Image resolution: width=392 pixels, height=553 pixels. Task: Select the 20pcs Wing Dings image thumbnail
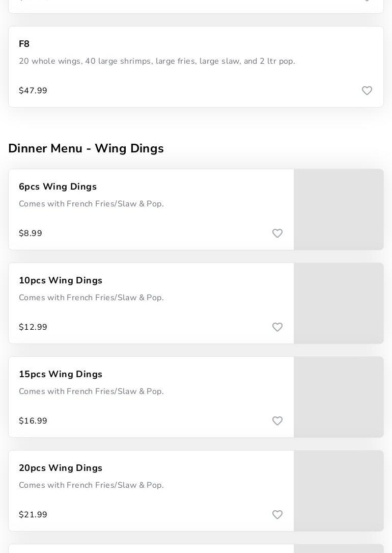tap(339, 491)
